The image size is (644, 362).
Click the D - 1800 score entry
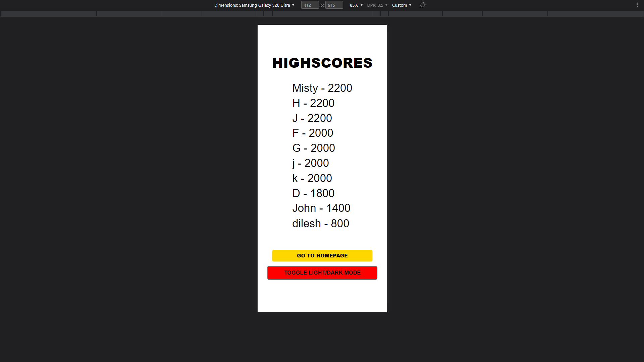click(x=313, y=193)
